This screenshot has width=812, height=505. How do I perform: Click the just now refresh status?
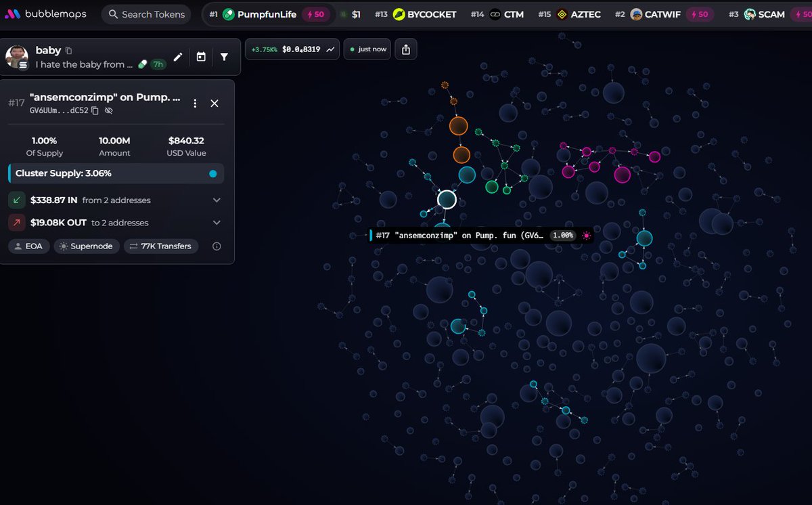click(367, 49)
